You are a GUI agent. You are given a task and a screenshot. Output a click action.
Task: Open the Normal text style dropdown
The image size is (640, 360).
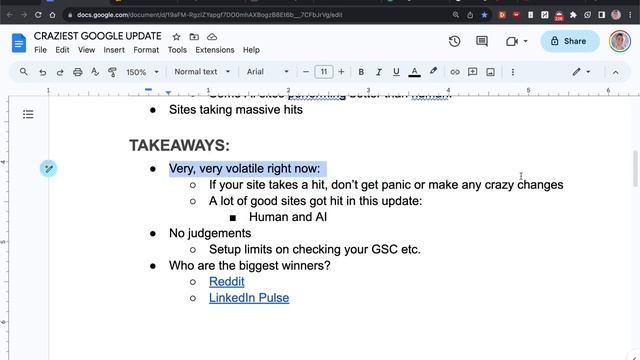202,72
